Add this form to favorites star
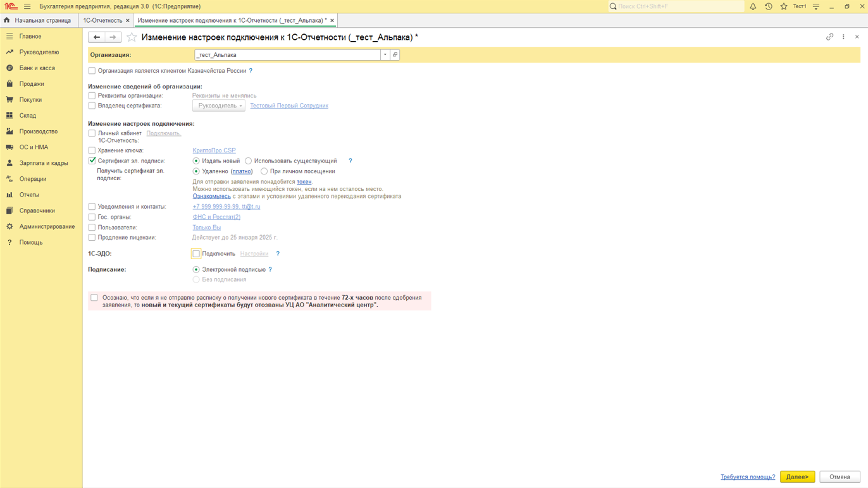The image size is (868, 488). tap(132, 37)
